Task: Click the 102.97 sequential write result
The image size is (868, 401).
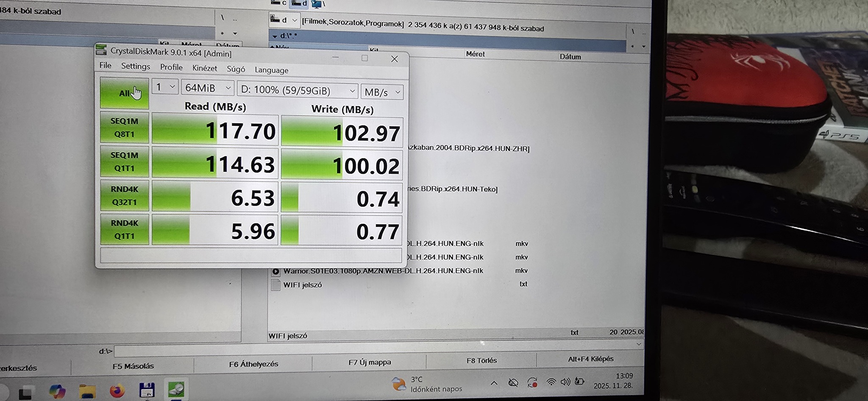Action: pyautogui.click(x=342, y=133)
